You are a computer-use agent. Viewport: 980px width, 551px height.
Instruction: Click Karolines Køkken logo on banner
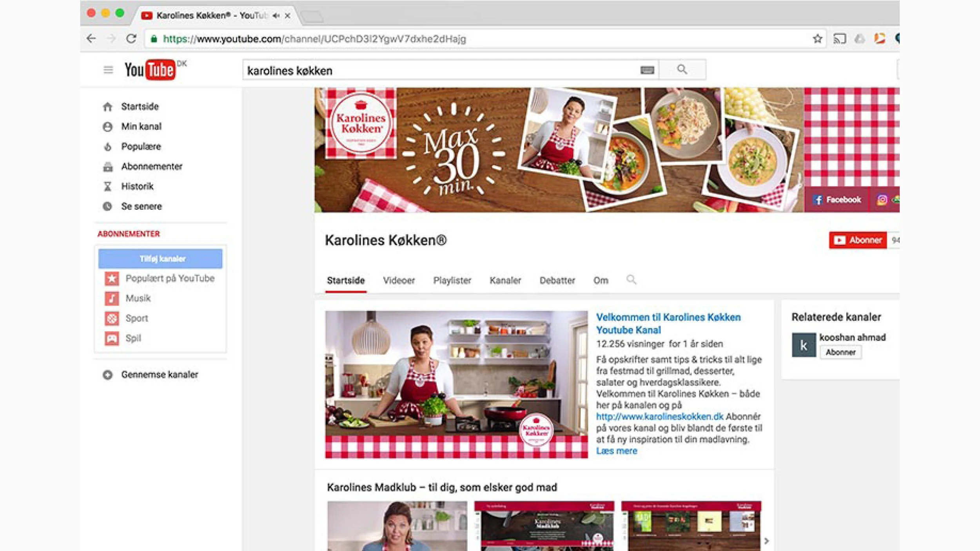pos(361,123)
